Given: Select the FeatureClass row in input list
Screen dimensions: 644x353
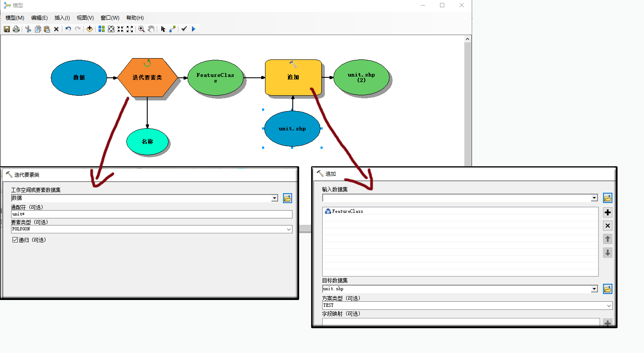Looking at the screenshot, I should [460, 211].
